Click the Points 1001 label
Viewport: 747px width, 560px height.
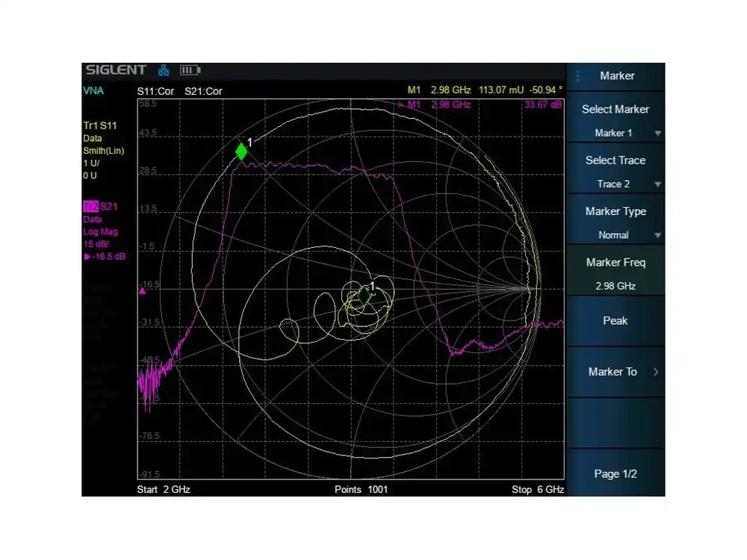tap(361, 490)
